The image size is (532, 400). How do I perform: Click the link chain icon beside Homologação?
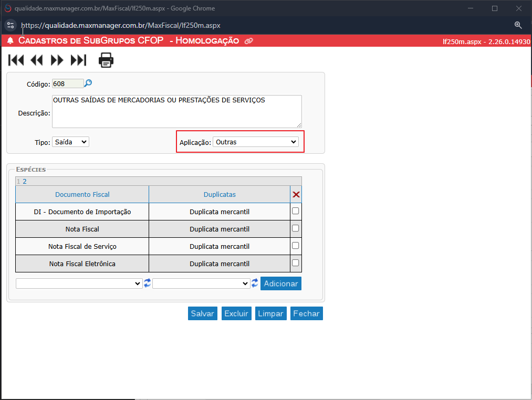[249, 41]
